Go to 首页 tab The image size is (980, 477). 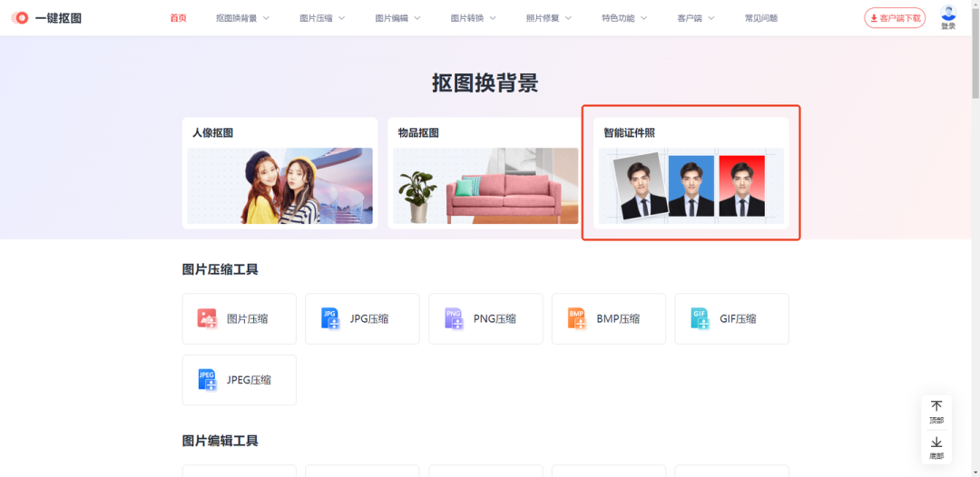[178, 18]
